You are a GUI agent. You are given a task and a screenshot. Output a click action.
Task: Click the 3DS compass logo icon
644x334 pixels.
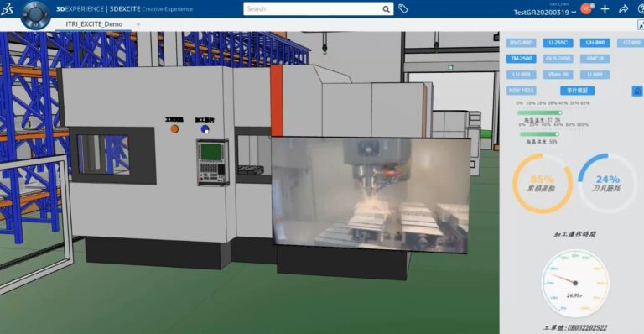[x=7, y=8]
